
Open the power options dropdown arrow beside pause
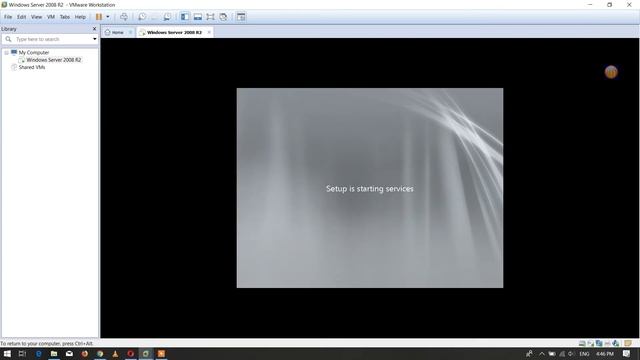click(x=108, y=17)
